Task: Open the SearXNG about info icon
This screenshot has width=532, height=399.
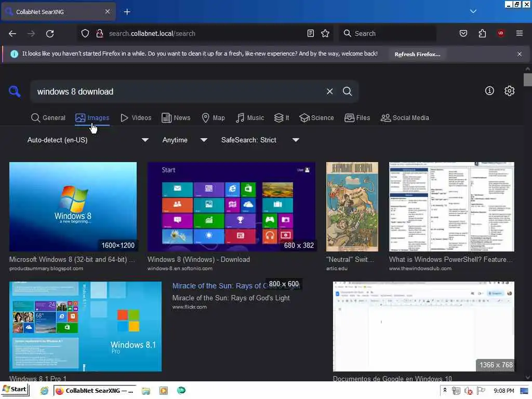Action: coord(489,90)
